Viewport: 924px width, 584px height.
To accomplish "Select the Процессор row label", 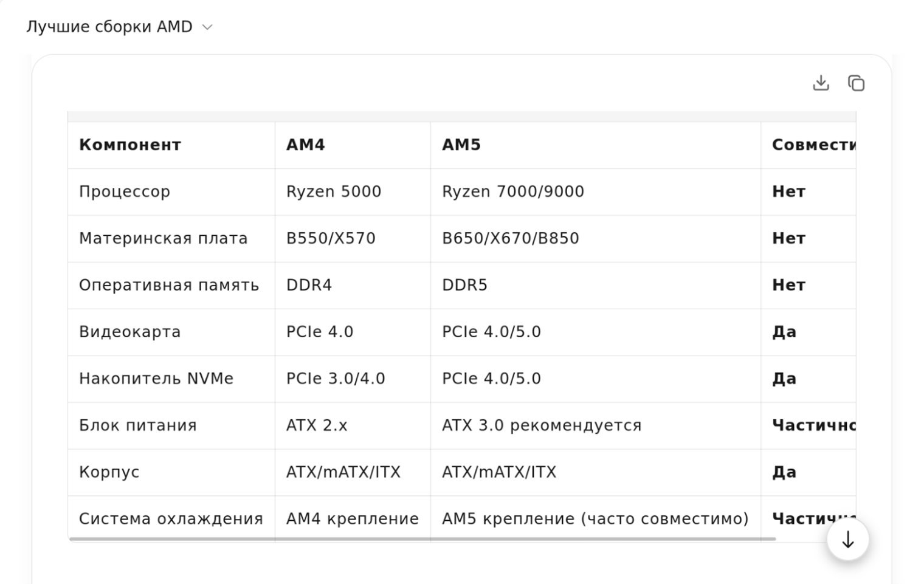I will point(125,191).
